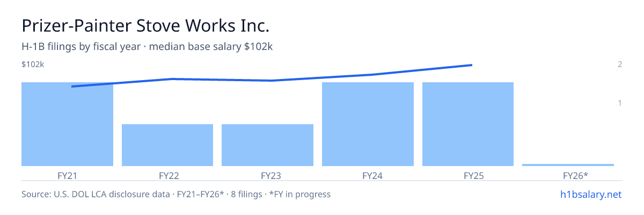Select the FY24 axis label

tap(368, 176)
